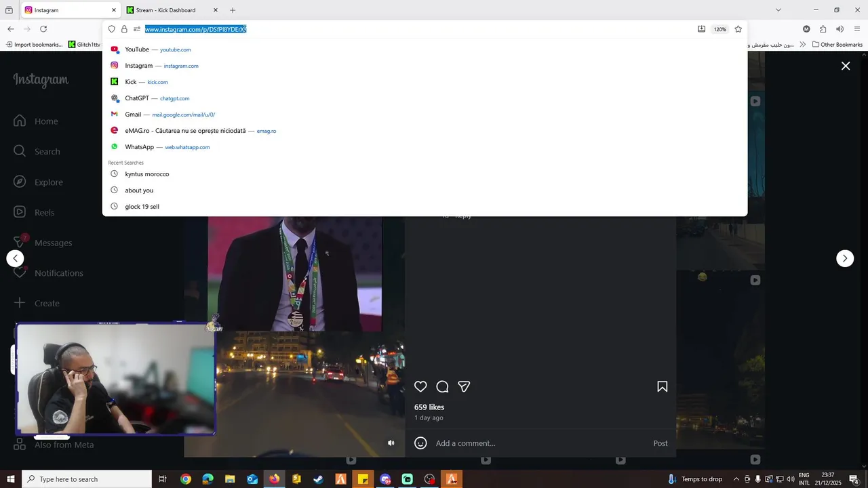Click the install app icon in address bar

coord(701,29)
